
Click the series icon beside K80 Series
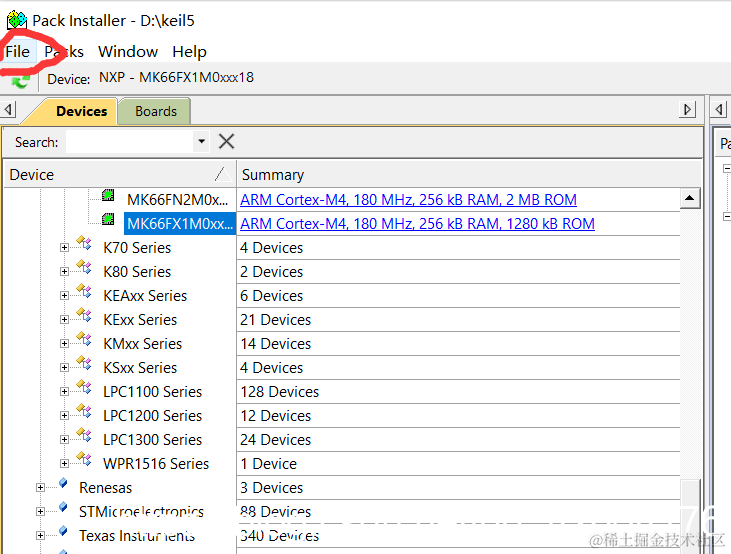point(84,267)
